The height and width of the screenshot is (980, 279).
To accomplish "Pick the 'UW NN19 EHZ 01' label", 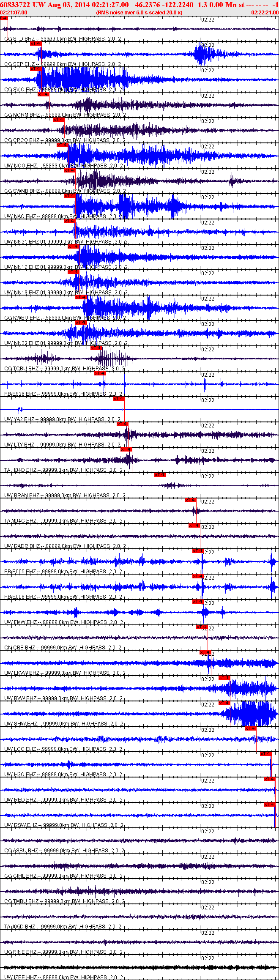I will tap(25, 293).
